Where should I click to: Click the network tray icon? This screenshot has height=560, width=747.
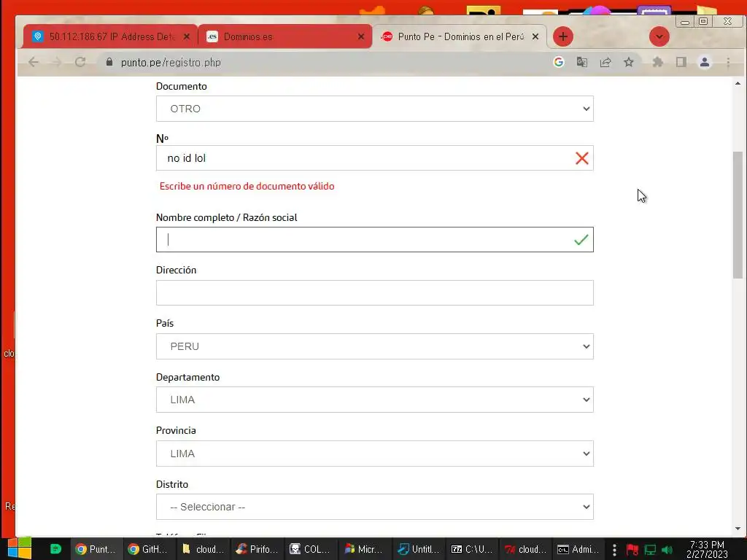point(650,550)
